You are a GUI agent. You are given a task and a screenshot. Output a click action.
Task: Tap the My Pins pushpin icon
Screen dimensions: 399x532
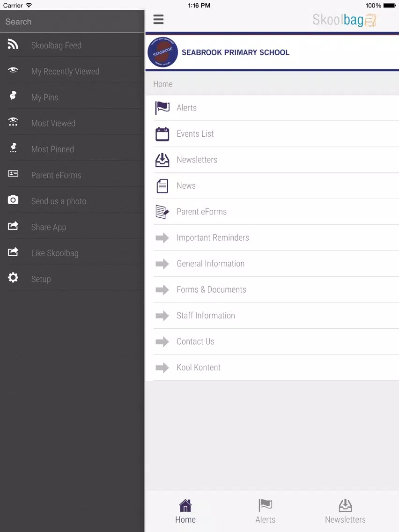[13, 96]
